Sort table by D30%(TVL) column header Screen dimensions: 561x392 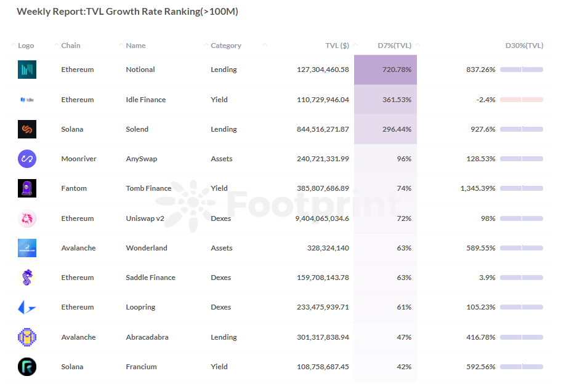[x=524, y=46]
